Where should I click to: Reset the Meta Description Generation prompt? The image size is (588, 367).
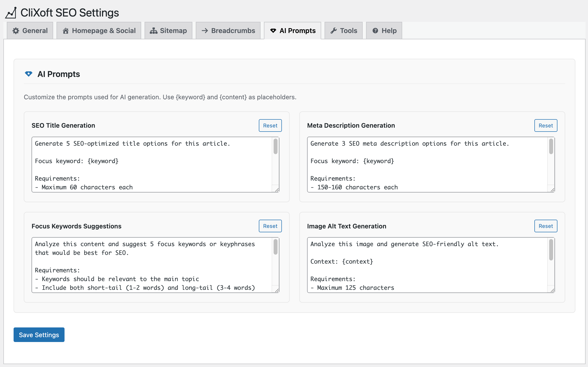(546, 125)
